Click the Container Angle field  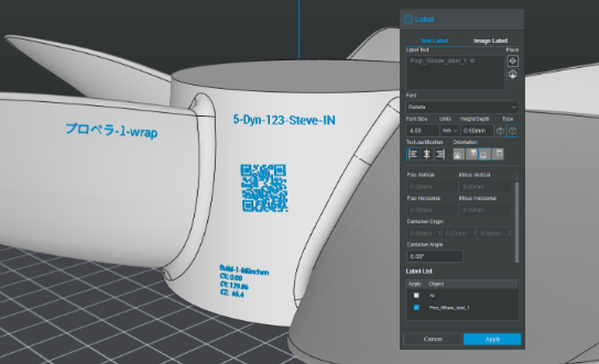pos(434,256)
